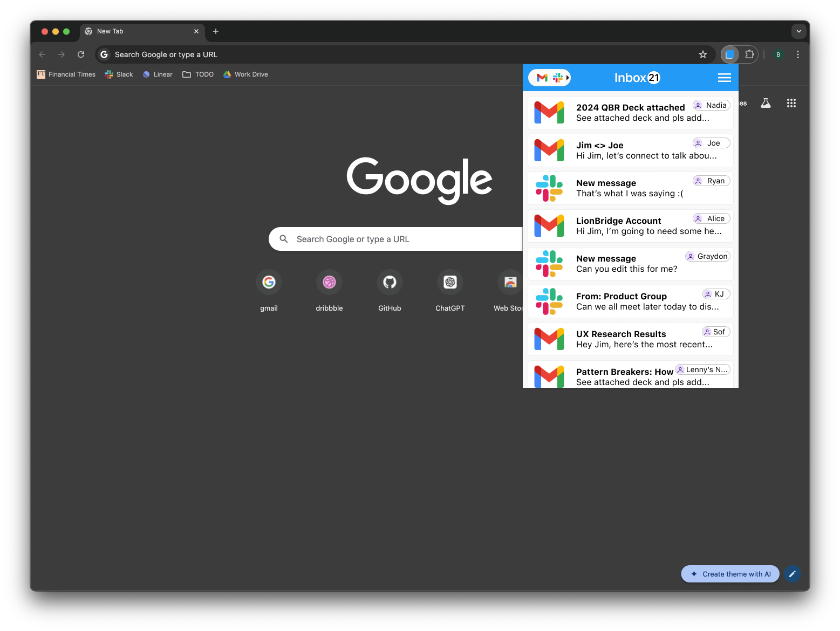Close the New Tab tab
The image size is (840, 631).
coord(196,31)
